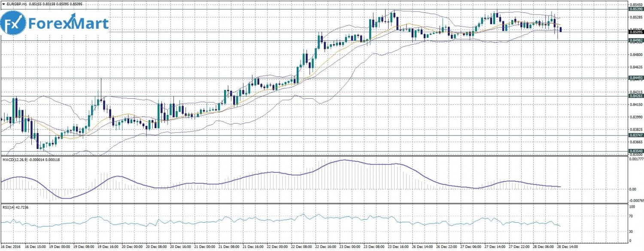Image resolution: width=644 pixels, height=251 pixels.
Task: Click the 0.84261 level price tag
Action: pos(635,96)
